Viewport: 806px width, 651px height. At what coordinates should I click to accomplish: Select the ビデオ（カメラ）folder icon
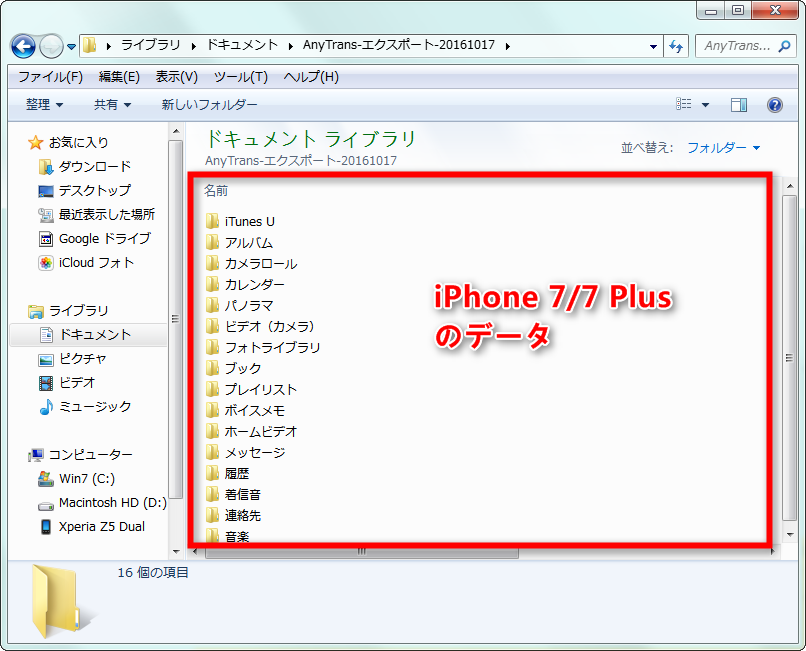pos(212,327)
